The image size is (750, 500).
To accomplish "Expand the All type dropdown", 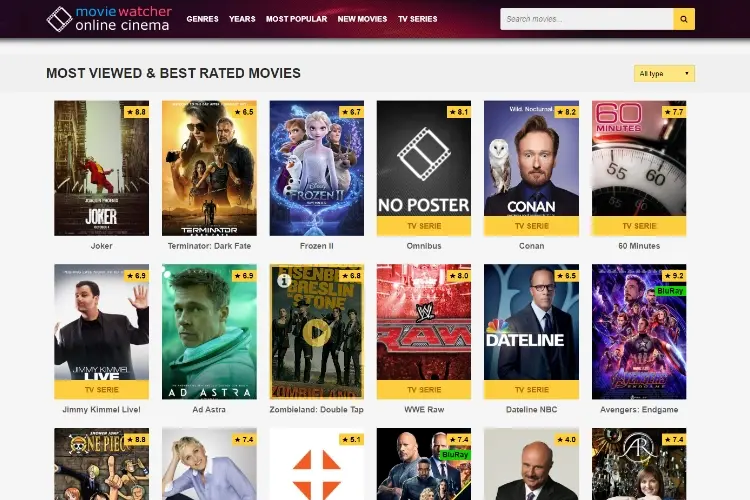I will (x=664, y=74).
